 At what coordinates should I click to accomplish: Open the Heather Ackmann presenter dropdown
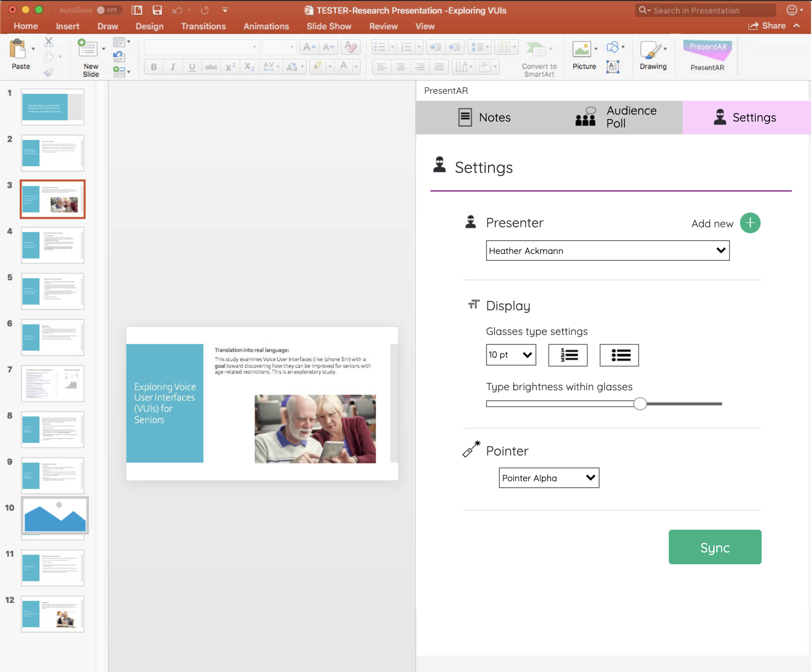coord(608,251)
